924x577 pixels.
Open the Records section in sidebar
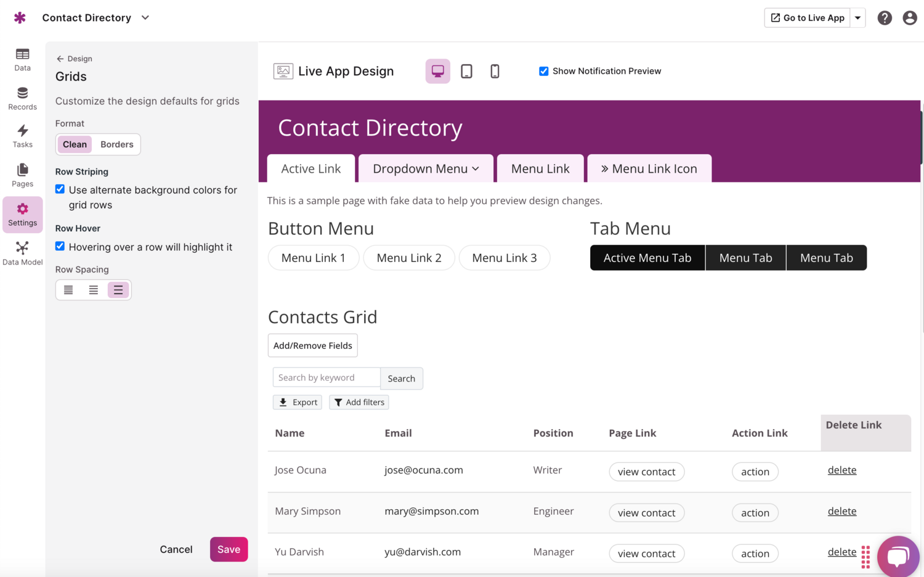22,99
